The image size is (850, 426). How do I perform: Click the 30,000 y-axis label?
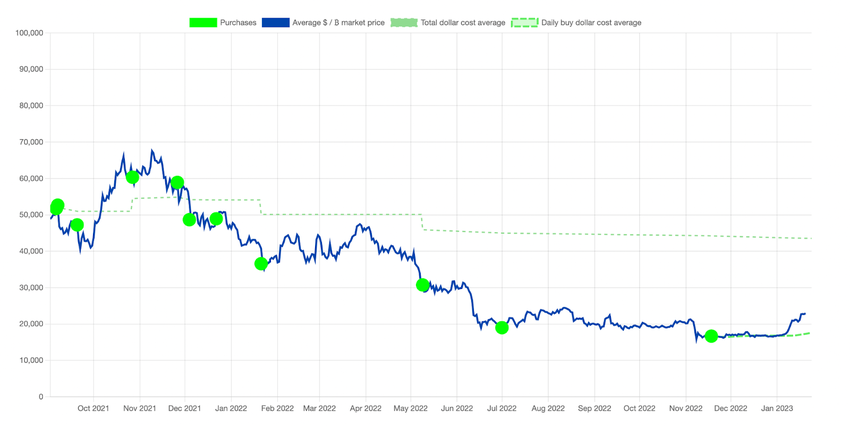(x=31, y=288)
